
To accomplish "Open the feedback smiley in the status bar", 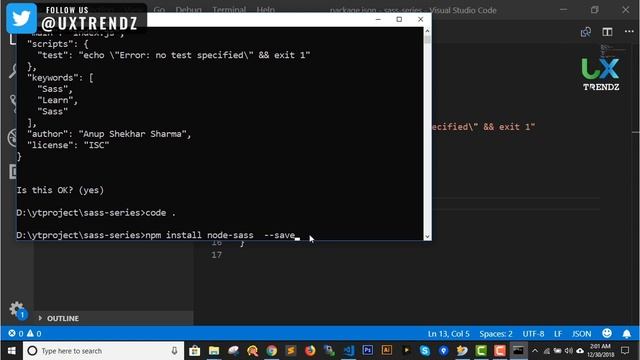I will pyautogui.click(x=607, y=333).
